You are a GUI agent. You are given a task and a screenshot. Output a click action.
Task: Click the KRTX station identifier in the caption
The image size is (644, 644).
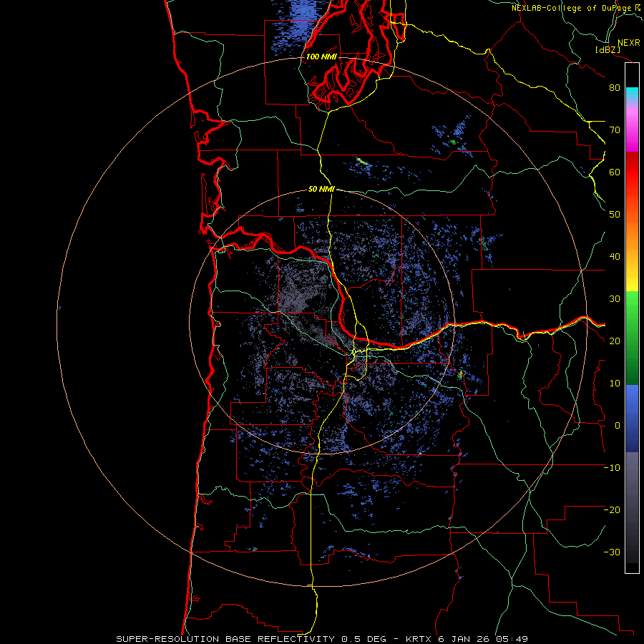tap(418, 639)
